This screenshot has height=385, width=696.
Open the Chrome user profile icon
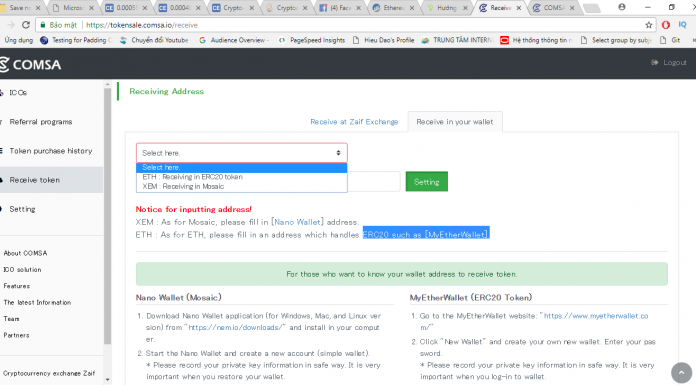pyautogui.click(x=622, y=7)
